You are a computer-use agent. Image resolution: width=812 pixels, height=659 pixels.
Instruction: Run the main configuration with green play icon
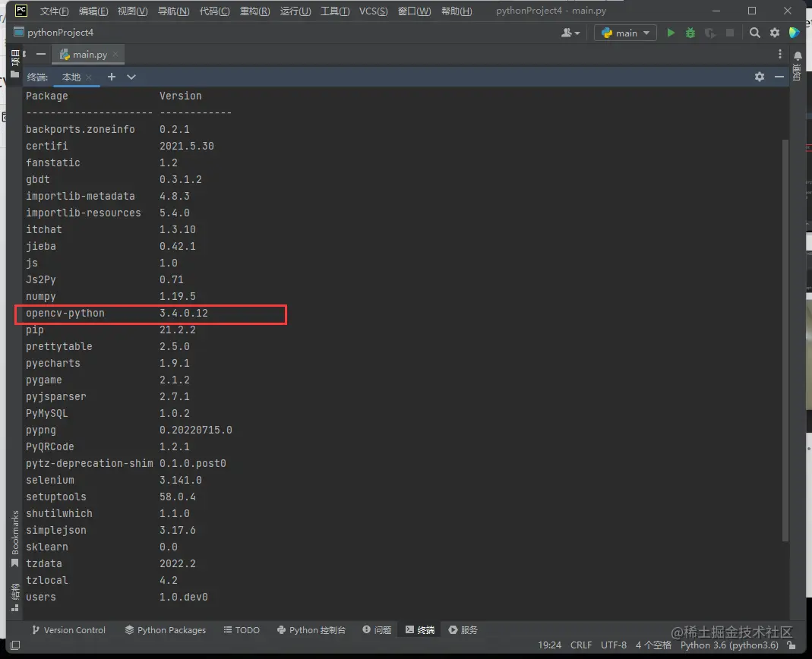[671, 33]
